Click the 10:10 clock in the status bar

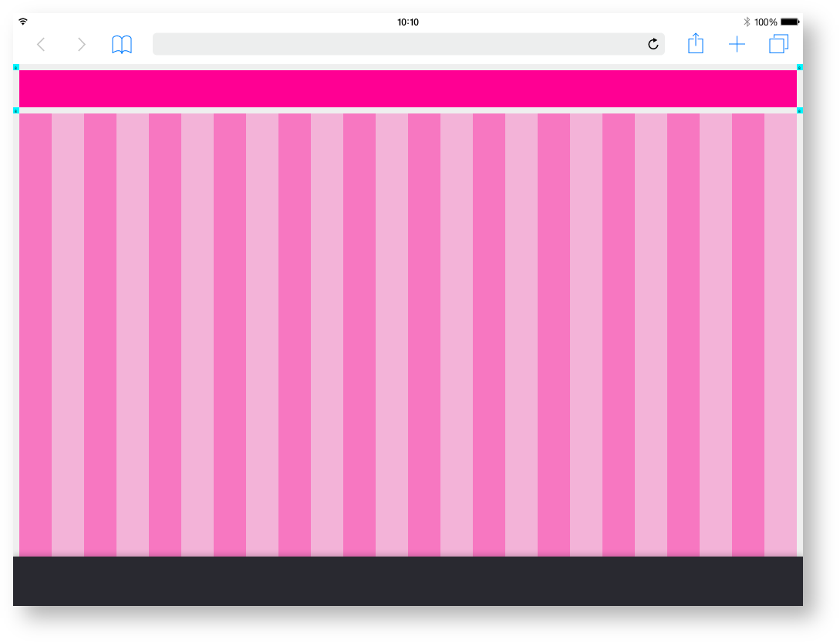408,22
